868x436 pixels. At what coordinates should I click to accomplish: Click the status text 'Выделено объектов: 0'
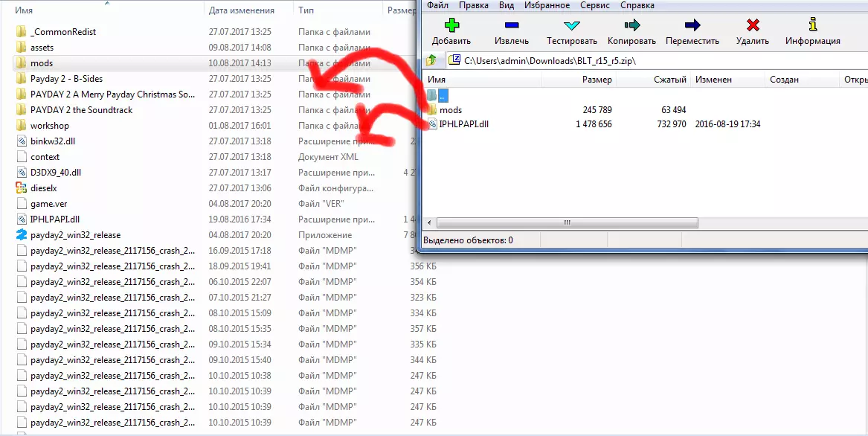coord(468,240)
